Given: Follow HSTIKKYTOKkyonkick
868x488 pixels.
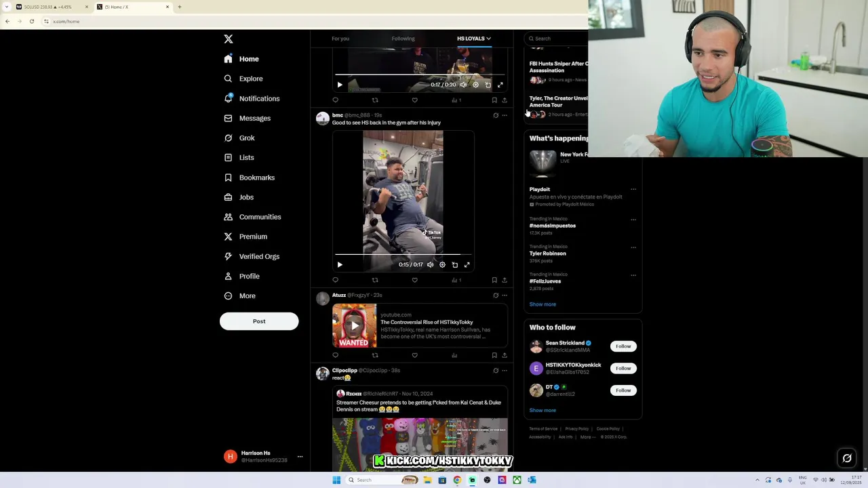Looking at the screenshot, I should click(x=623, y=368).
